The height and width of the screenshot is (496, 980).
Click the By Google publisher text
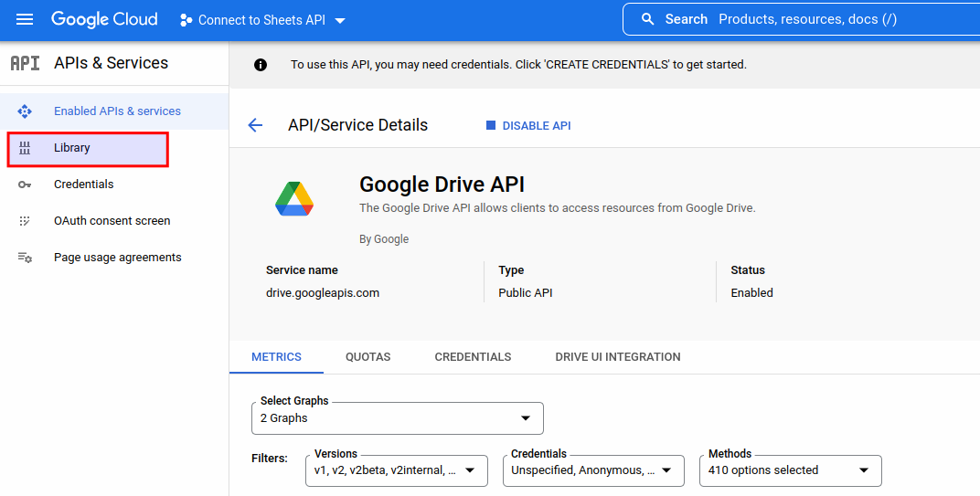tap(384, 239)
